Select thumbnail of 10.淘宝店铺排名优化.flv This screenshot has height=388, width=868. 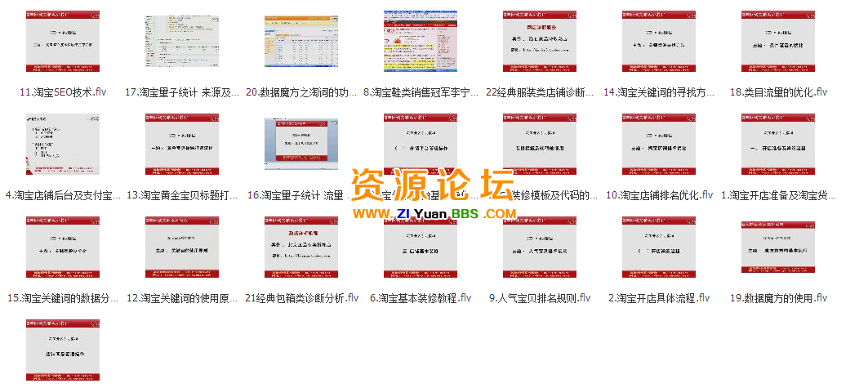click(x=659, y=144)
